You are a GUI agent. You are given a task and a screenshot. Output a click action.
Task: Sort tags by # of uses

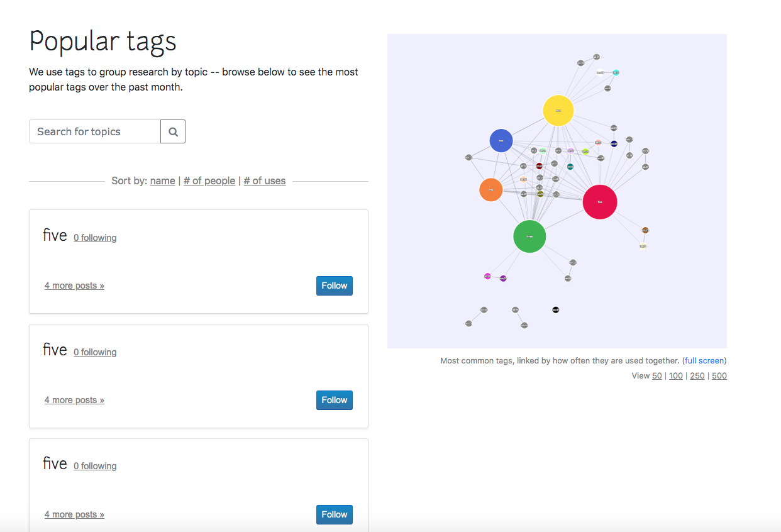pyautogui.click(x=265, y=180)
